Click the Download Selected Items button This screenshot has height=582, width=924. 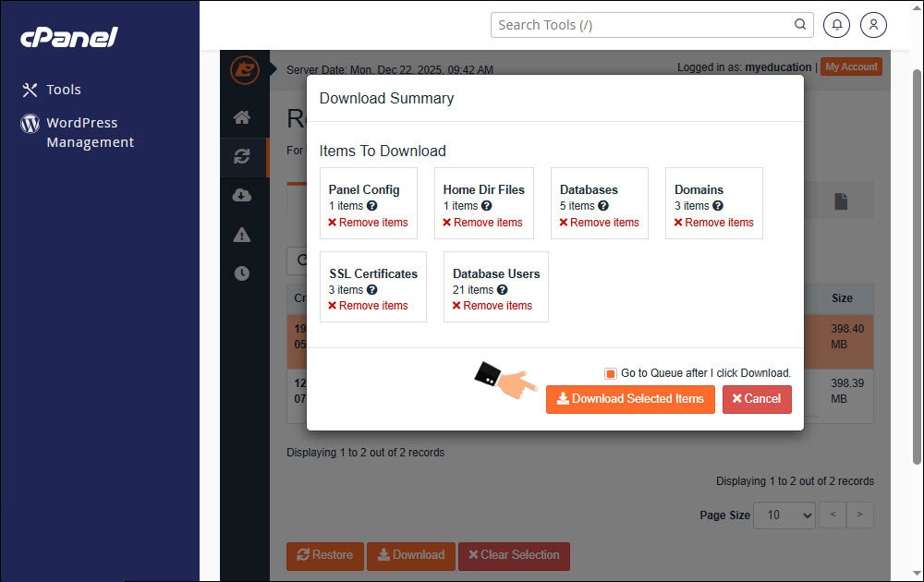[x=630, y=399]
